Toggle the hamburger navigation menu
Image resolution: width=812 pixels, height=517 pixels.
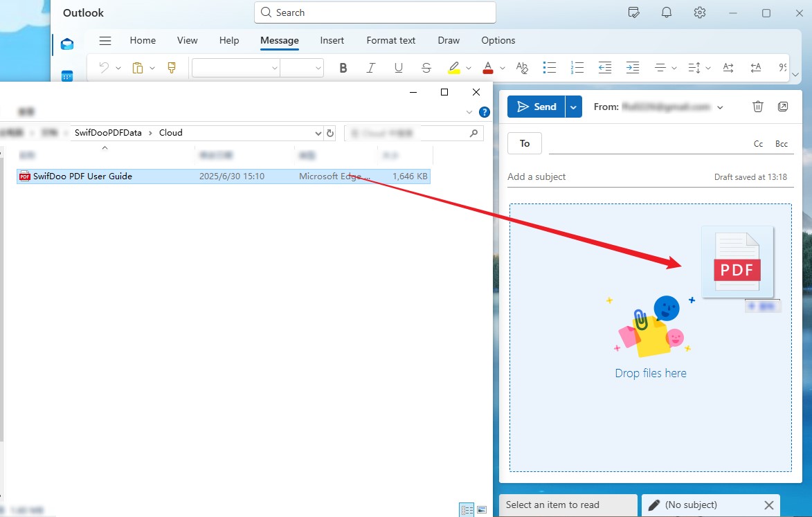(105, 40)
